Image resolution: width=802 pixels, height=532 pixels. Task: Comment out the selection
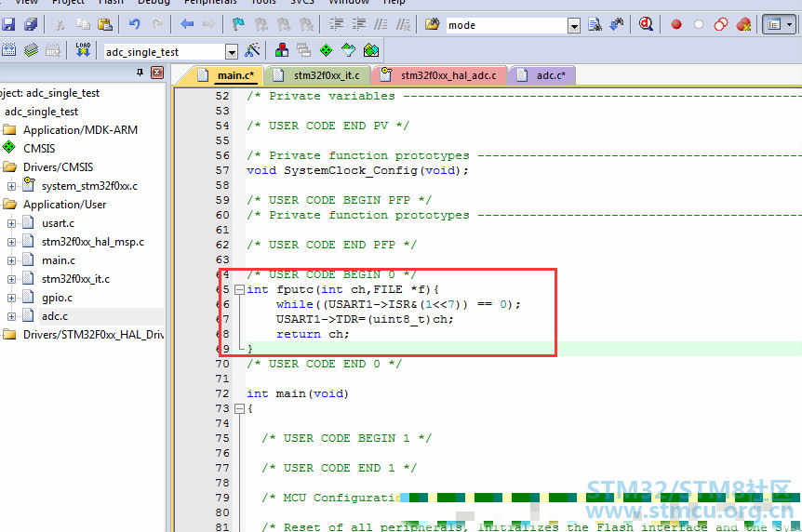(381, 24)
